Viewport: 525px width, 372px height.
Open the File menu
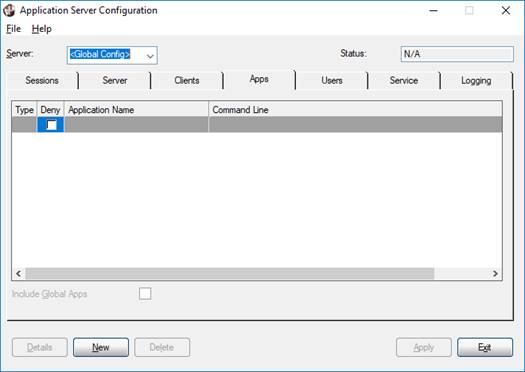pyautogui.click(x=14, y=29)
